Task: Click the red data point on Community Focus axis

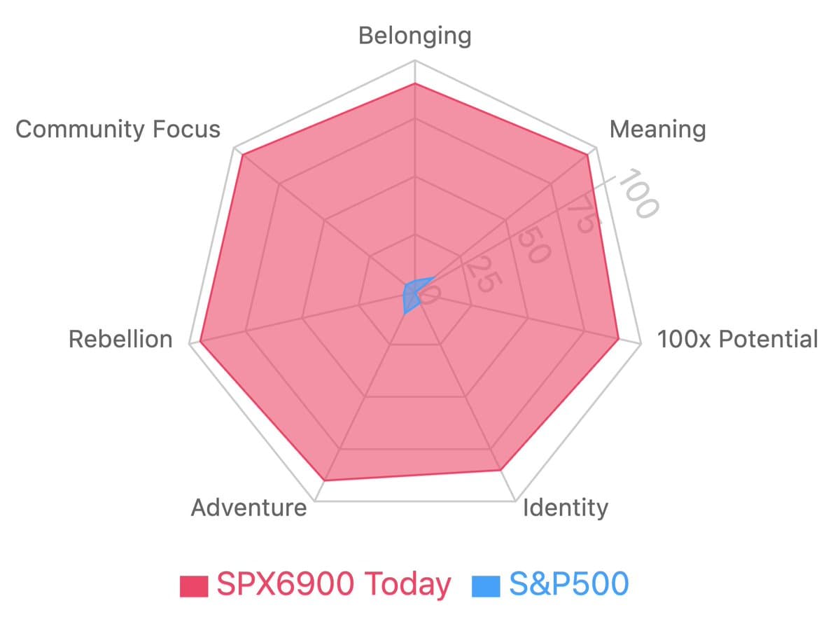Action: 241,155
